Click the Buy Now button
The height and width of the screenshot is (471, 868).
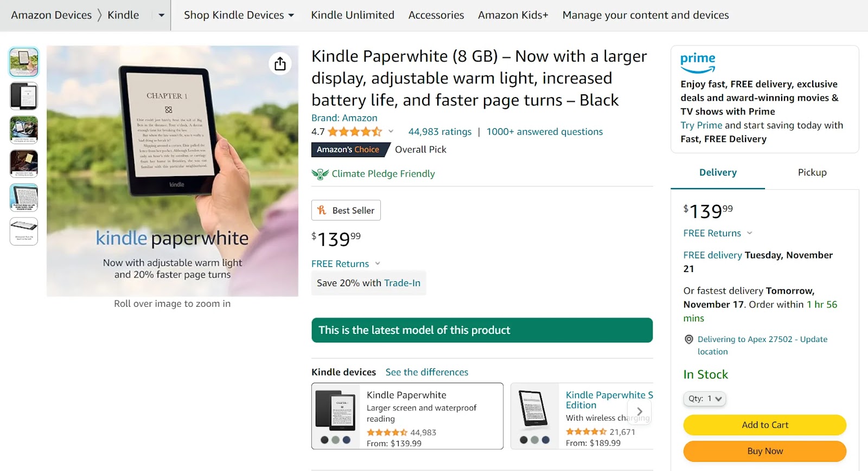click(x=764, y=451)
